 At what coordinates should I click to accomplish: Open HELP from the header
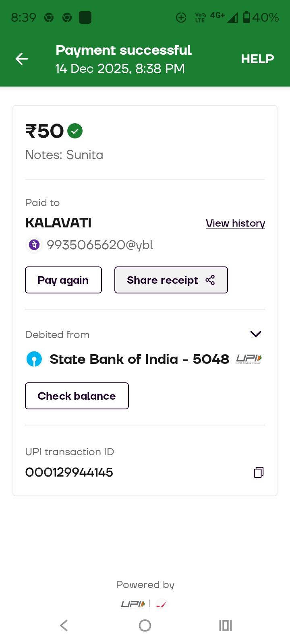click(x=257, y=59)
